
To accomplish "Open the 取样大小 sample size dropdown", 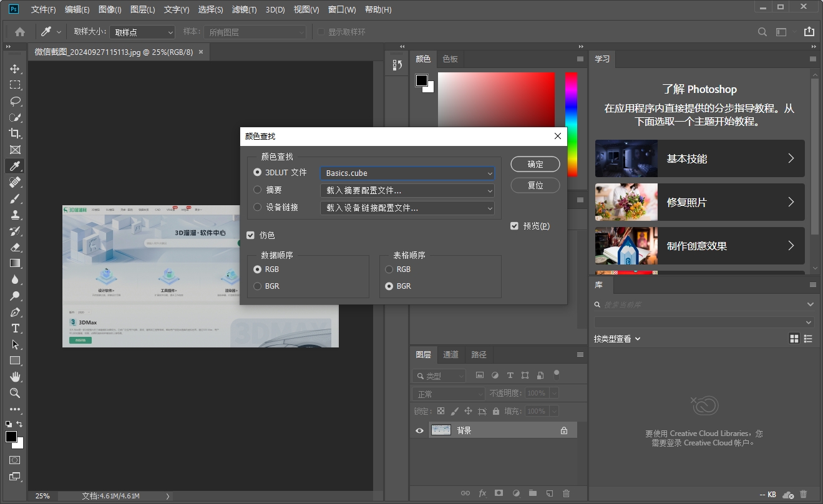I will click(143, 32).
